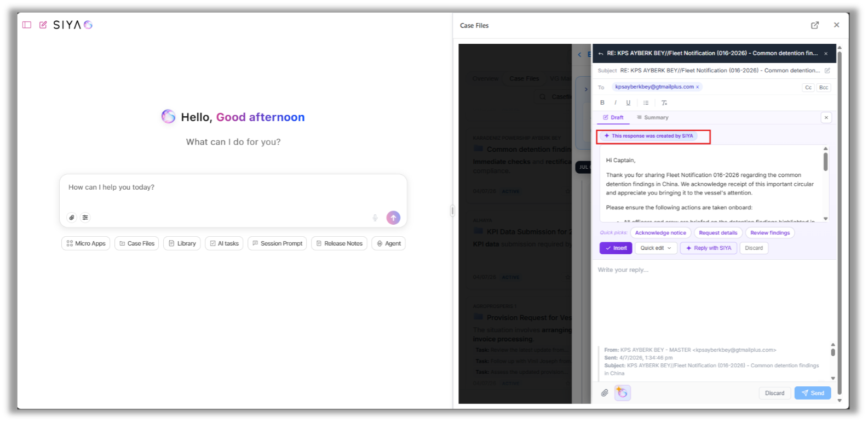Image resolution: width=868 pixels, height=422 pixels.
Task: Click the SIYA logo in the header
Action: 73,25
